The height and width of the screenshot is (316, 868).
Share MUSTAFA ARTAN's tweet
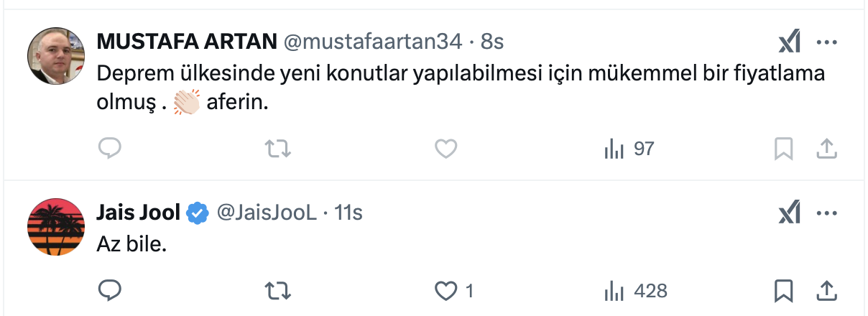826,149
